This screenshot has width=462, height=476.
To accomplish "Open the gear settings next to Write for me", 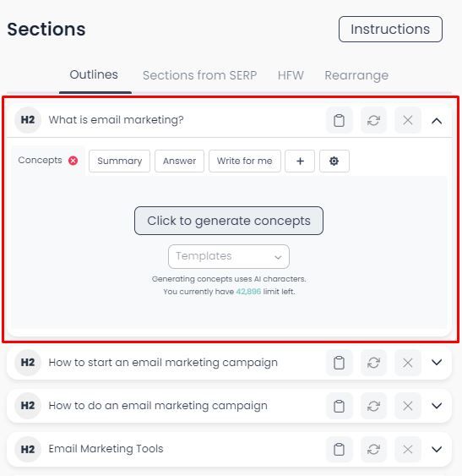I will (x=334, y=161).
